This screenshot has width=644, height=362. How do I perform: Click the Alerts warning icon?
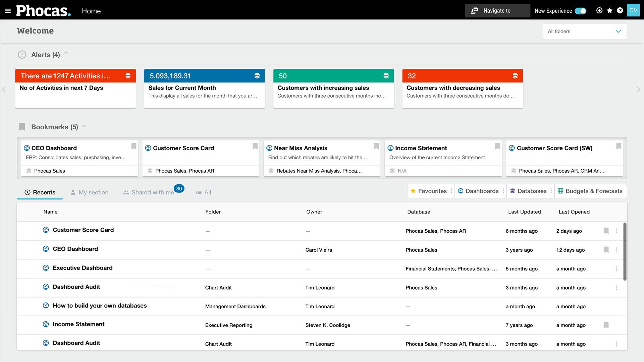(x=22, y=54)
